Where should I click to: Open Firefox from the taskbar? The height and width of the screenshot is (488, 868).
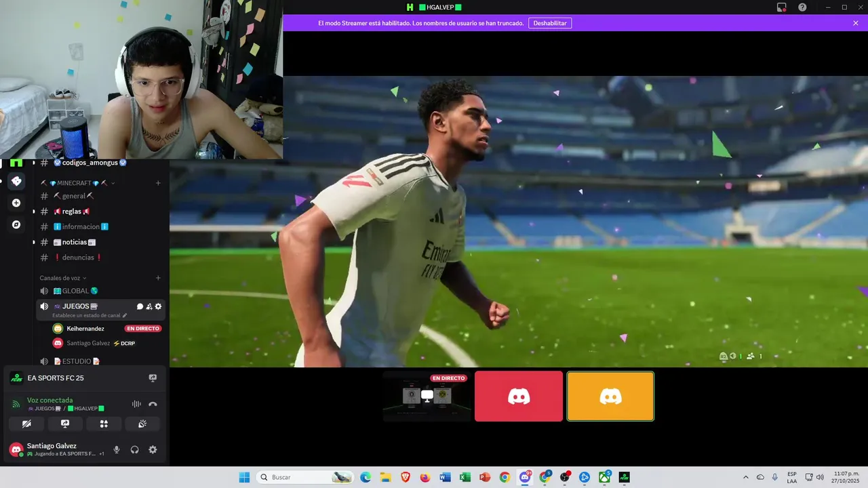pos(425,477)
